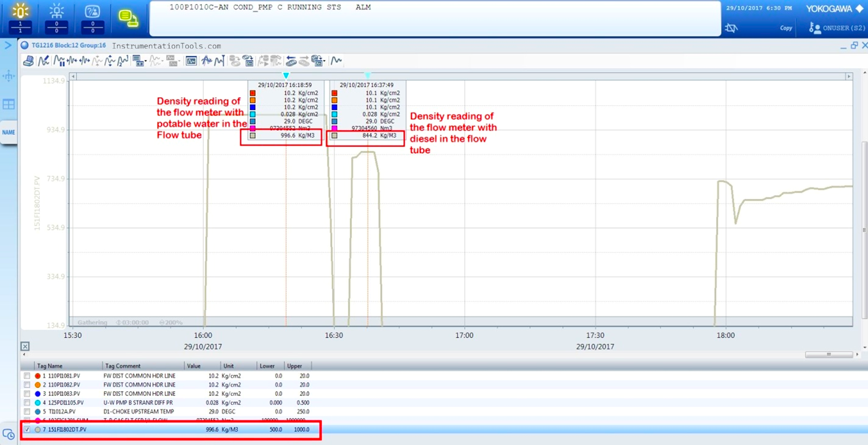Screen dimensions: 868x445
Task: Click the print icon in trend toolbar
Action: click(x=28, y=61)
